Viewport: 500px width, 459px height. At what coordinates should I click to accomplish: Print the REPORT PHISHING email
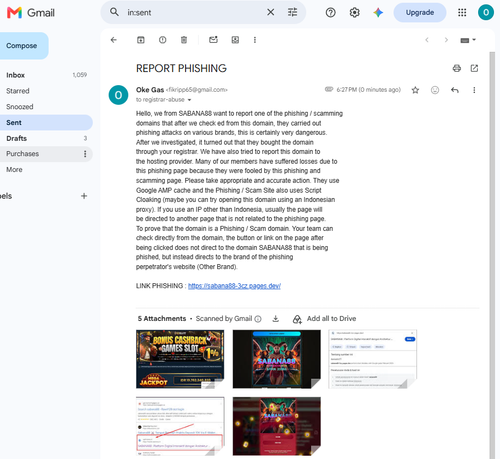click(457, 68)
